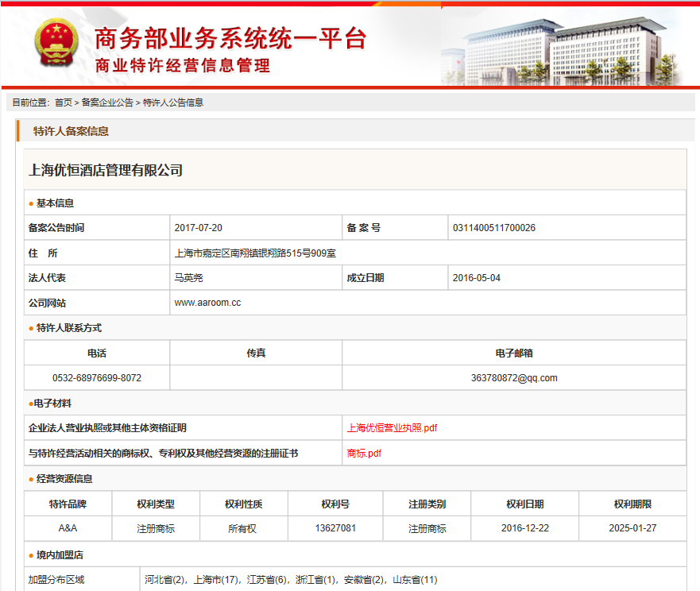Click the 电子邮箱 column header
700x591 pixels.
point(514,353)
